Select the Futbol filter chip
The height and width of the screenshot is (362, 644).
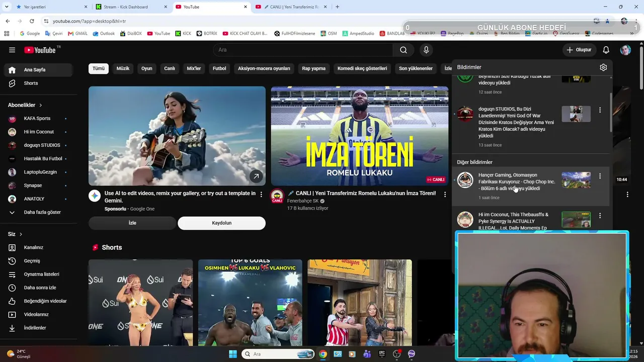click(219, 68)
